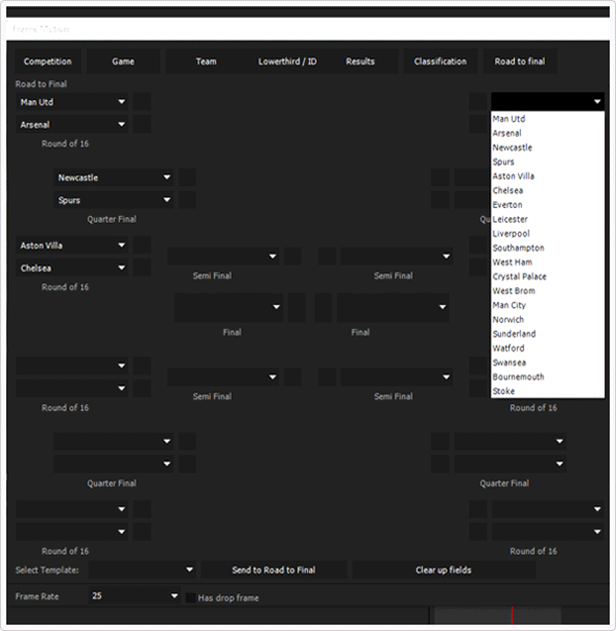
Task: Open the Arsenal team dropdown
Action: 72,124
